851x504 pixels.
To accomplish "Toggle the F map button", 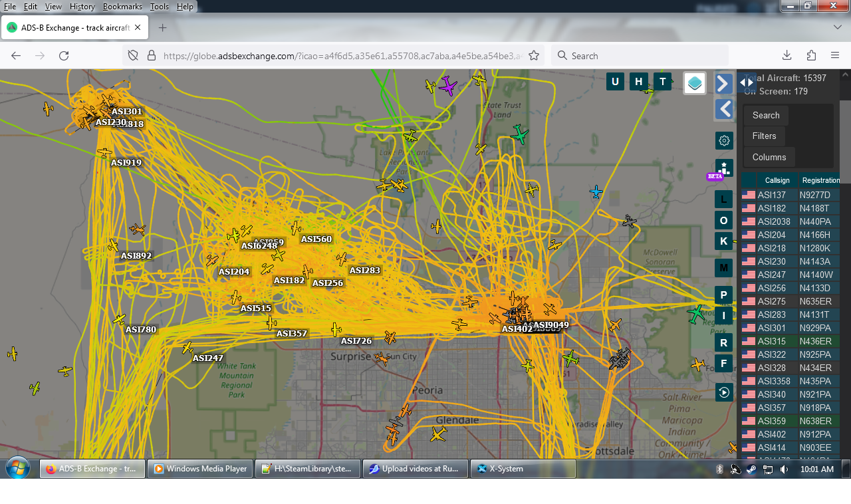I will (x=724, y=363).
